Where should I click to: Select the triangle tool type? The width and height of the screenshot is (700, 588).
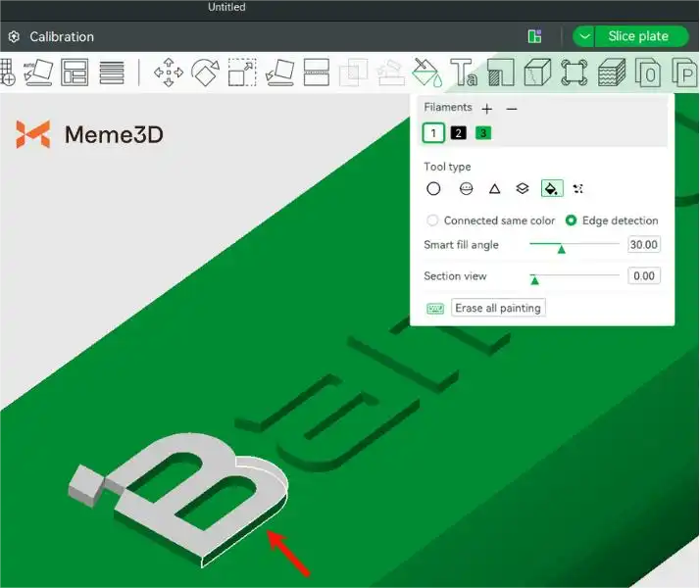pyautogui.click(x=494, y=189)
